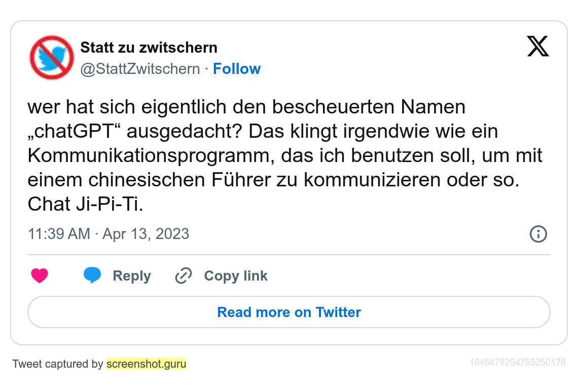Click the crossed-out Twitter bird profile avatar
The width and height of the screenshot is (578, 392).
tap(52, 57)
